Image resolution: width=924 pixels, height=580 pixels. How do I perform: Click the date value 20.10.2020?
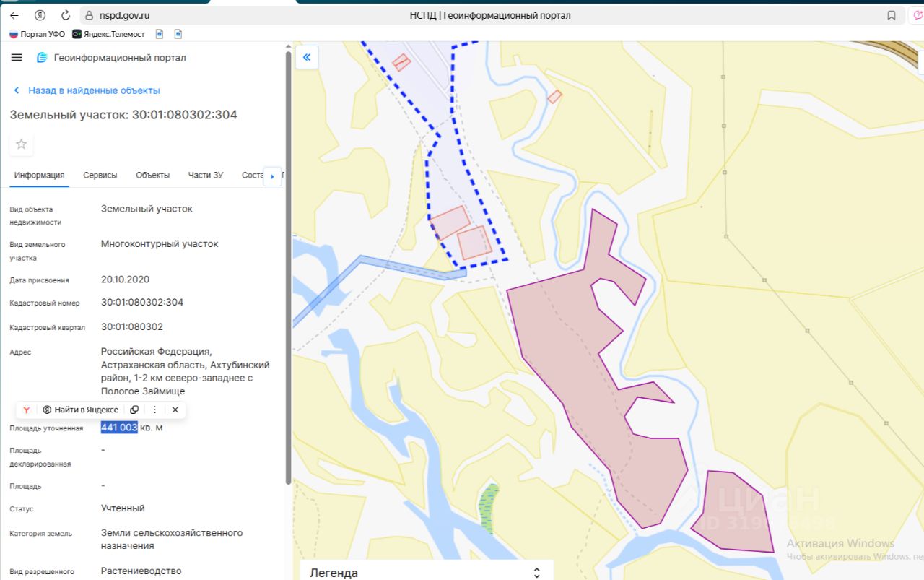(125, 279)
